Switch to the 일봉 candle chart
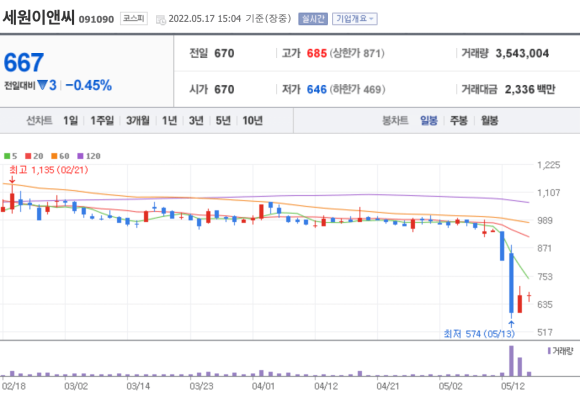Image resolution: width=580 pixels, height=397 pixels. [x=429, y=120]
